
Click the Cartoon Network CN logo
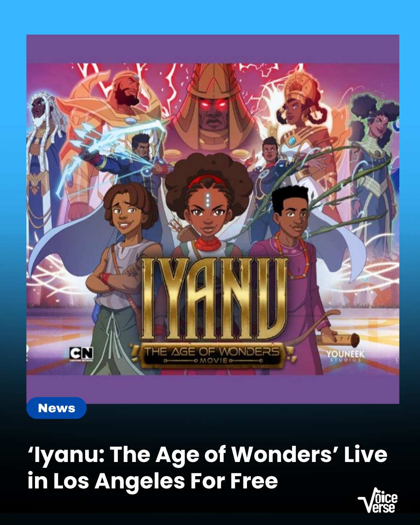pyautogui.click(x=81, y=354)
